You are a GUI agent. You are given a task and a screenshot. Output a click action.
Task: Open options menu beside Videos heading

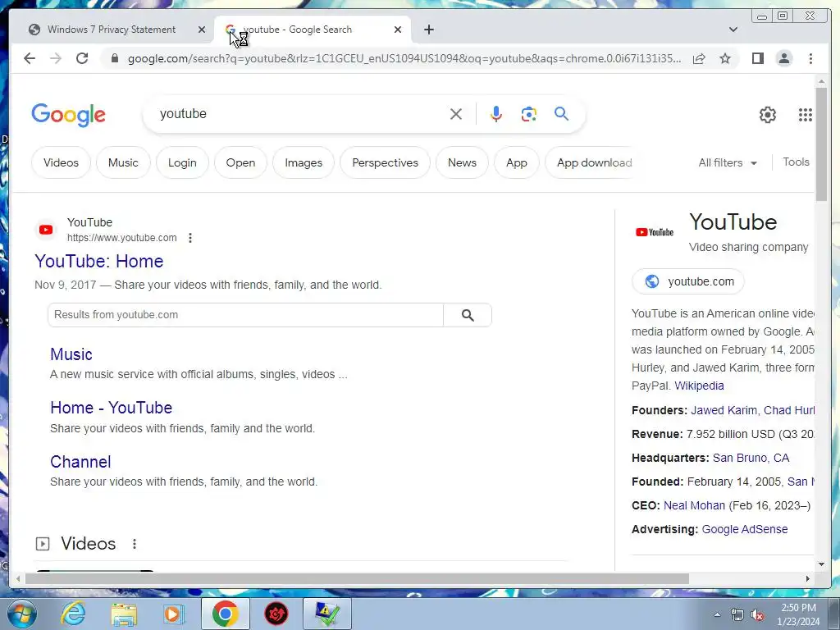point(135,544)
